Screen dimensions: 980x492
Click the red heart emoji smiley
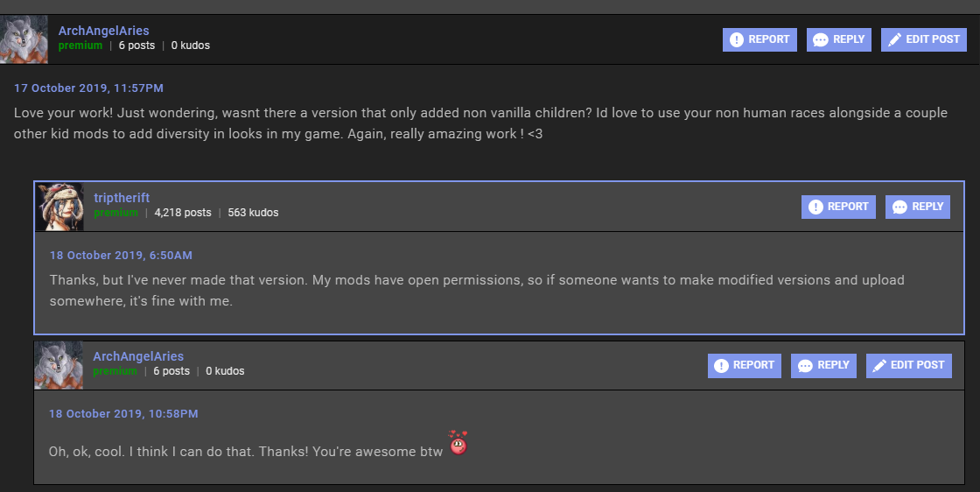458,443
